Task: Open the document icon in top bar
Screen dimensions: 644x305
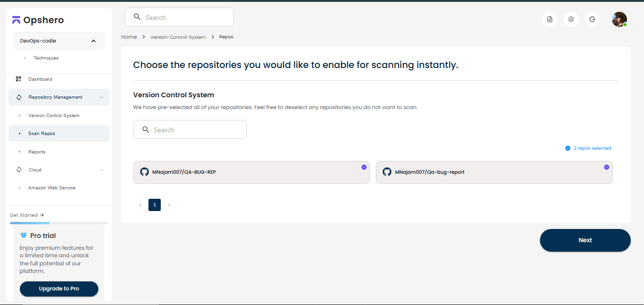Action: (x=549, y=19)
